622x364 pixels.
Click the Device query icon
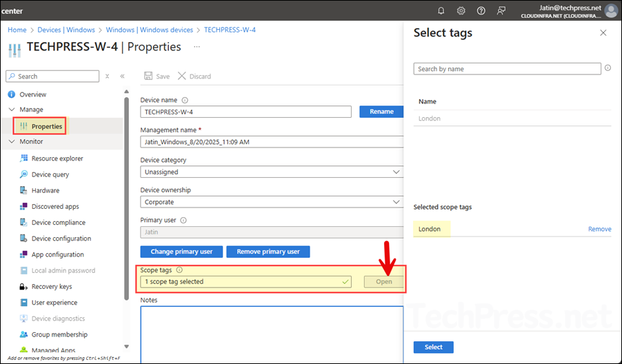point(24,174)
